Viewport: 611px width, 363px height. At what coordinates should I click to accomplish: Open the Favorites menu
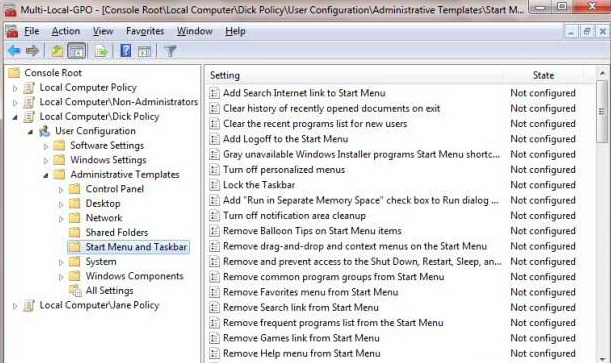click(x=145, y=31)
